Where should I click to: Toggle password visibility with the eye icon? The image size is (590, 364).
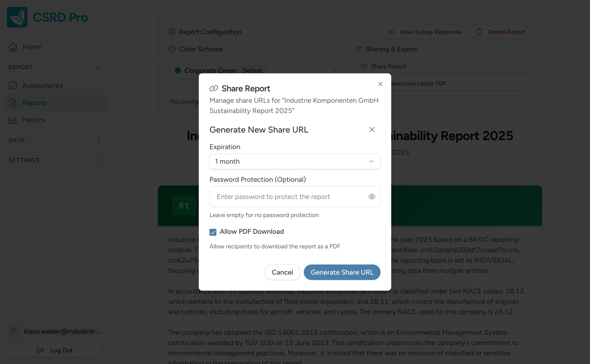coord(371,196)
